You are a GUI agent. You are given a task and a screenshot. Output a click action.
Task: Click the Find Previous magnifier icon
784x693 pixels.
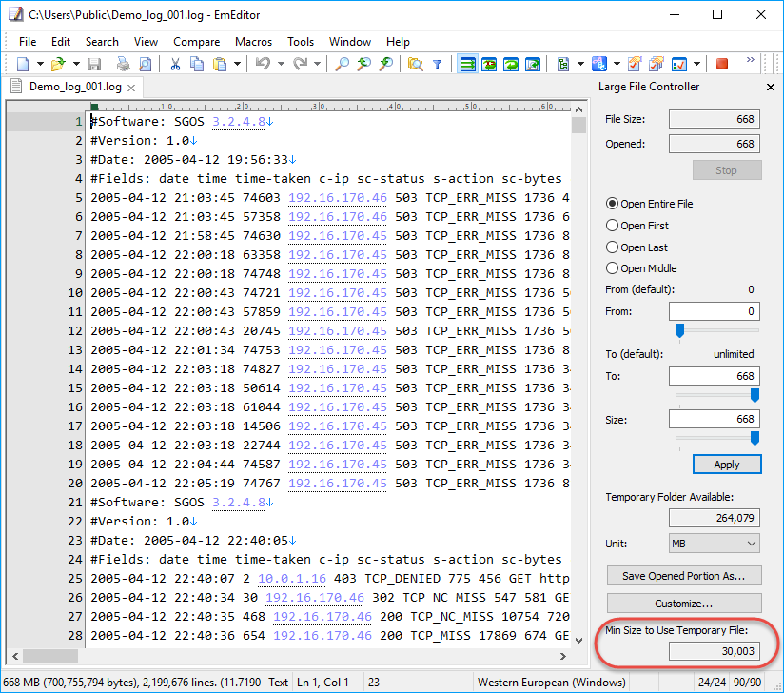click(x=364, y=64)
